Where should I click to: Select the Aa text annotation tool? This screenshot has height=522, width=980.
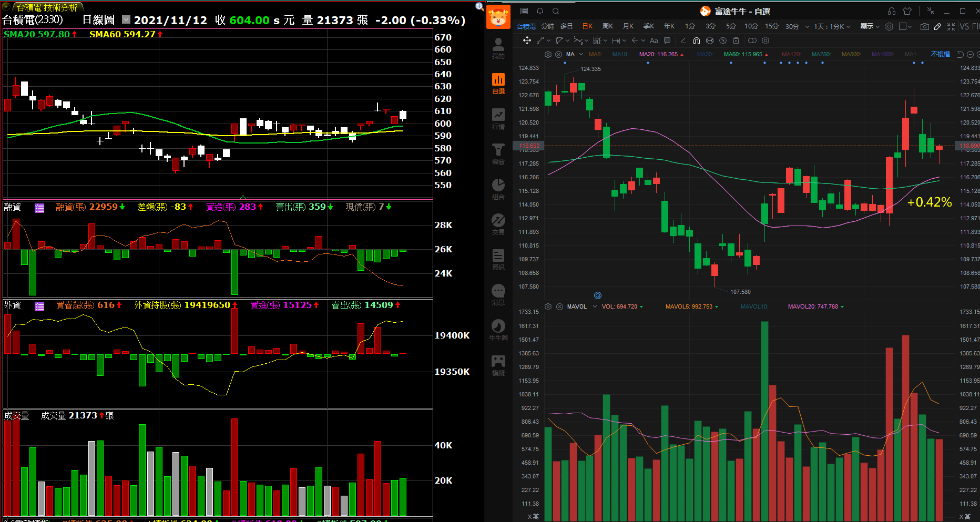654,40
